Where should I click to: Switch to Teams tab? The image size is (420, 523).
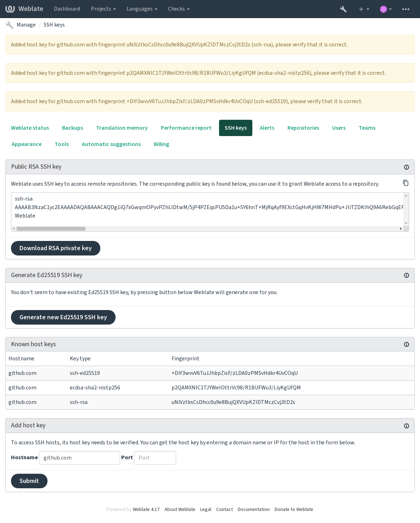pyautogui.click(x=367, y=128)
